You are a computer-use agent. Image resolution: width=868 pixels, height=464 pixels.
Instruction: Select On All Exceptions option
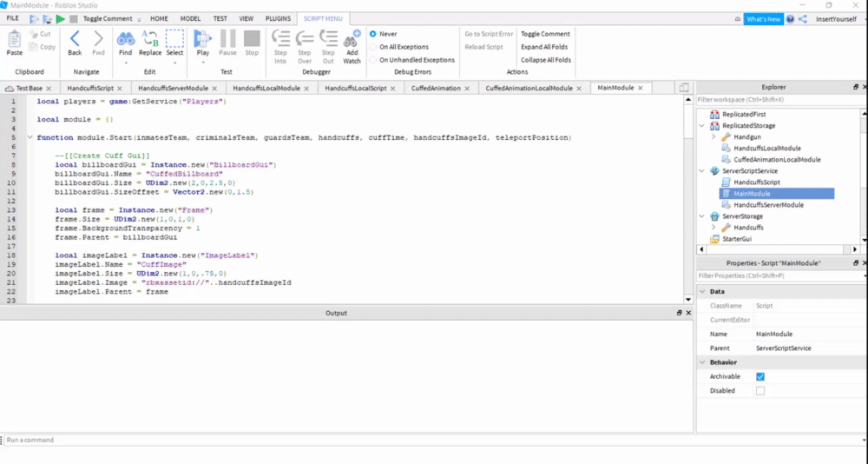[x=372, y=47]
